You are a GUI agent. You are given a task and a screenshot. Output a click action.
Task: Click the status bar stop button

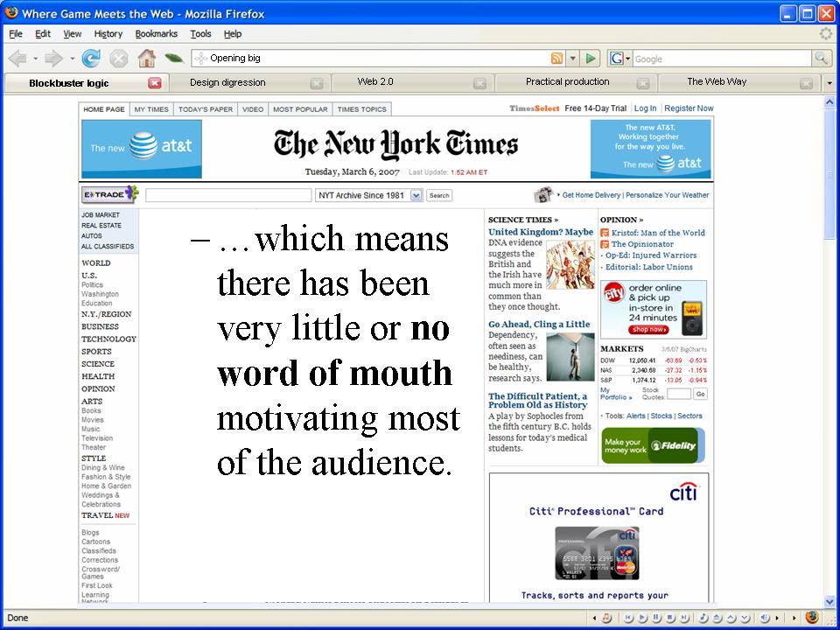pos(670,618)
